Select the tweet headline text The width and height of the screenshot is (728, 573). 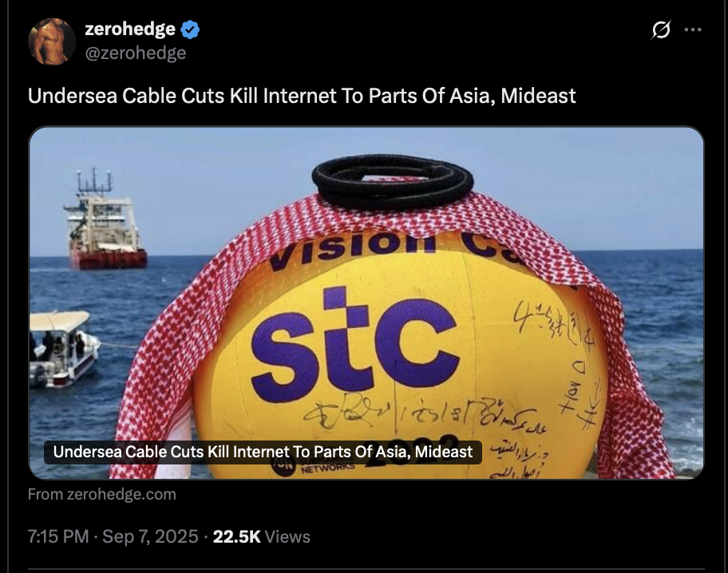pos(302,96)
